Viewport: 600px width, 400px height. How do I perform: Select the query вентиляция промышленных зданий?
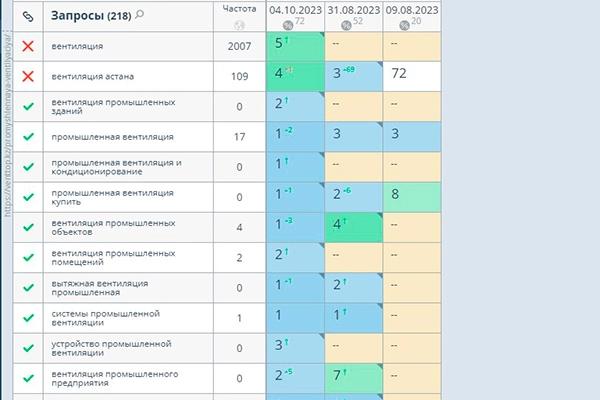(x=113, y=107)
